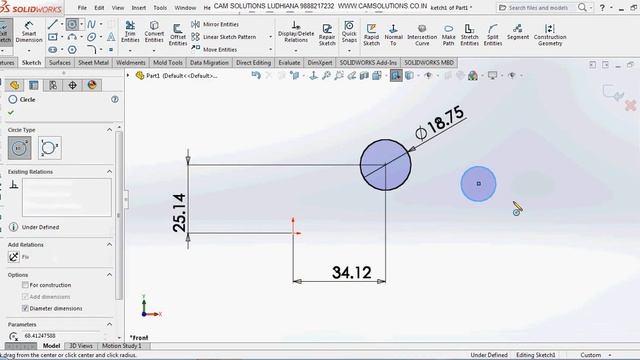Click the Split Entities tool
This screenshot has height=360, width=640.
493,34
